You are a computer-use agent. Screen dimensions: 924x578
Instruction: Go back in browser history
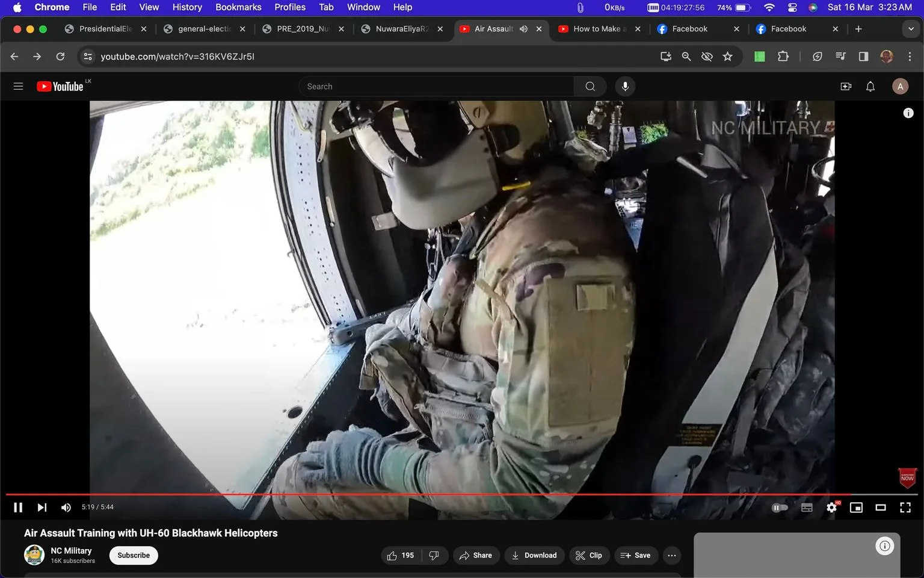(x=14, y=56)
